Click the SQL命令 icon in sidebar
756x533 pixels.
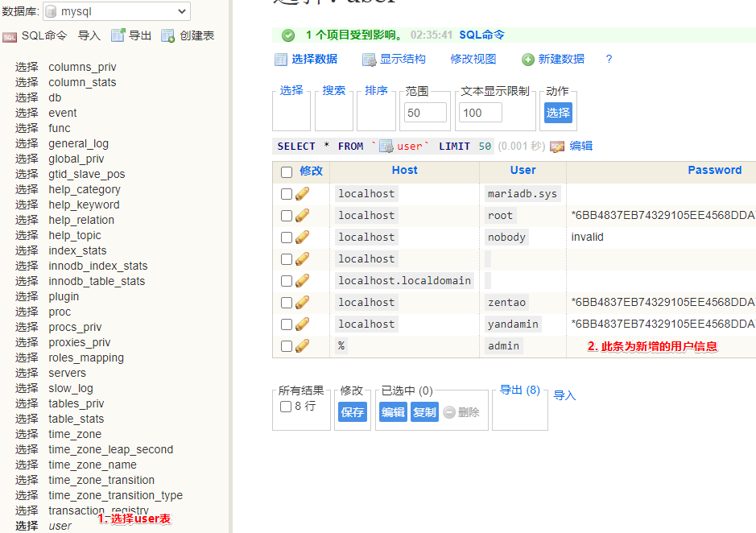10,36
